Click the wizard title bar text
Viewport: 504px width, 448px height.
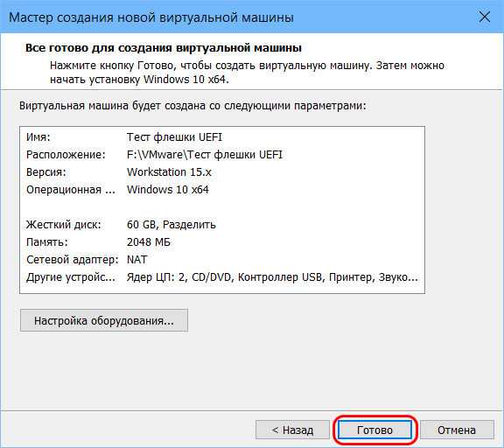point(151,17)
